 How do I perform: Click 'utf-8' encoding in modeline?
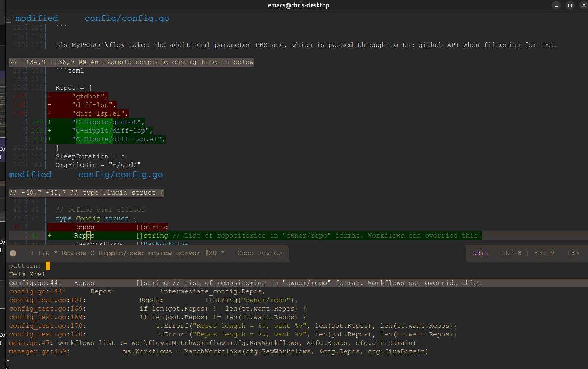(511, 253)
